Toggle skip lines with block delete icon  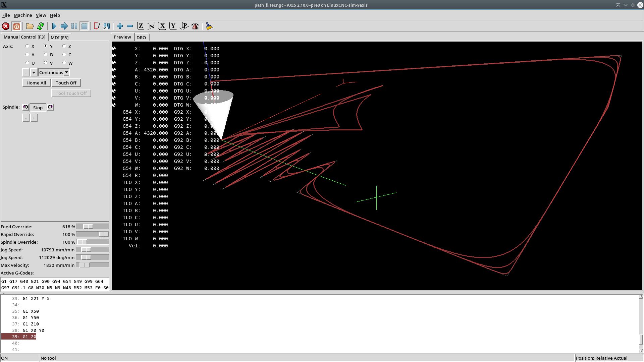click(x=97, y=26)
